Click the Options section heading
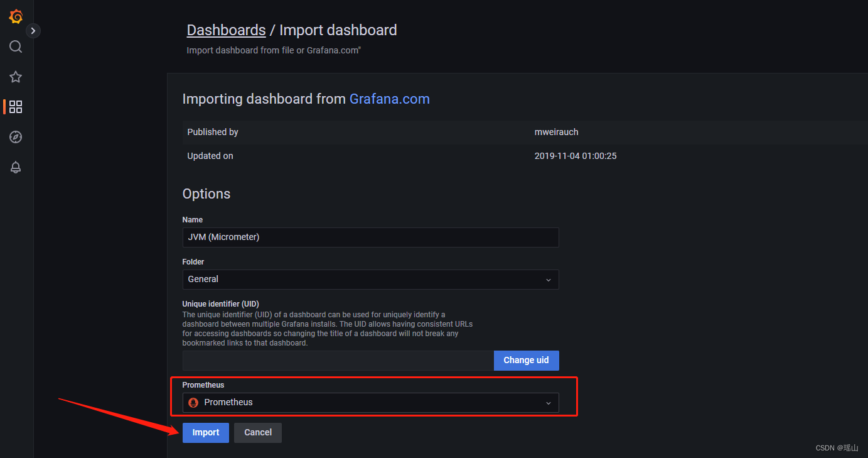Image resolution: width=868 pixels, height=458 pixels. (206, 194)
